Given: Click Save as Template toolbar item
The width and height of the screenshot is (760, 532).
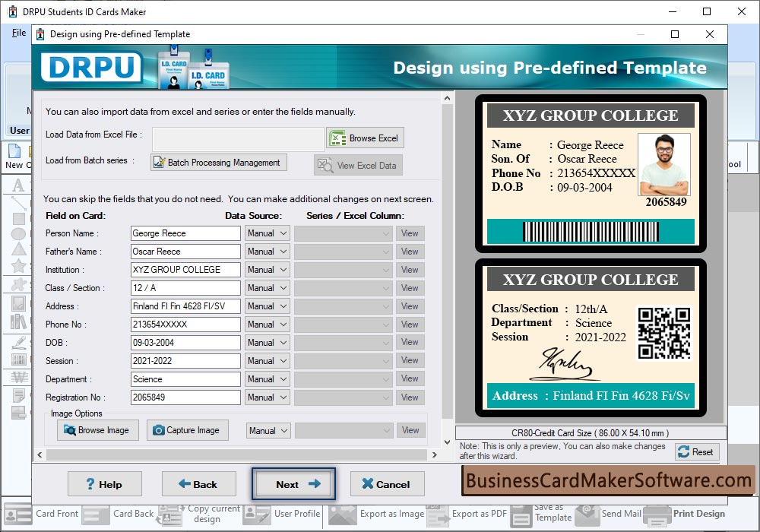Looking at the screenshot, I should 541,514.
